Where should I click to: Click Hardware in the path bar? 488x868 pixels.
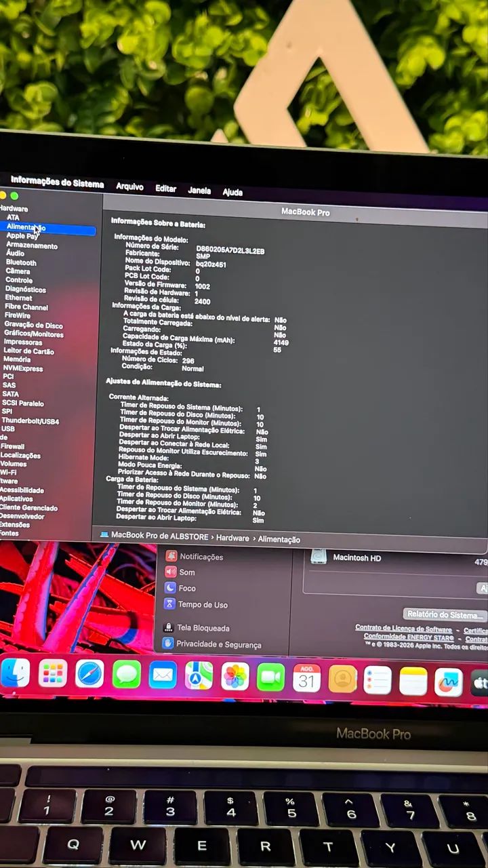(x=232, y=538)
